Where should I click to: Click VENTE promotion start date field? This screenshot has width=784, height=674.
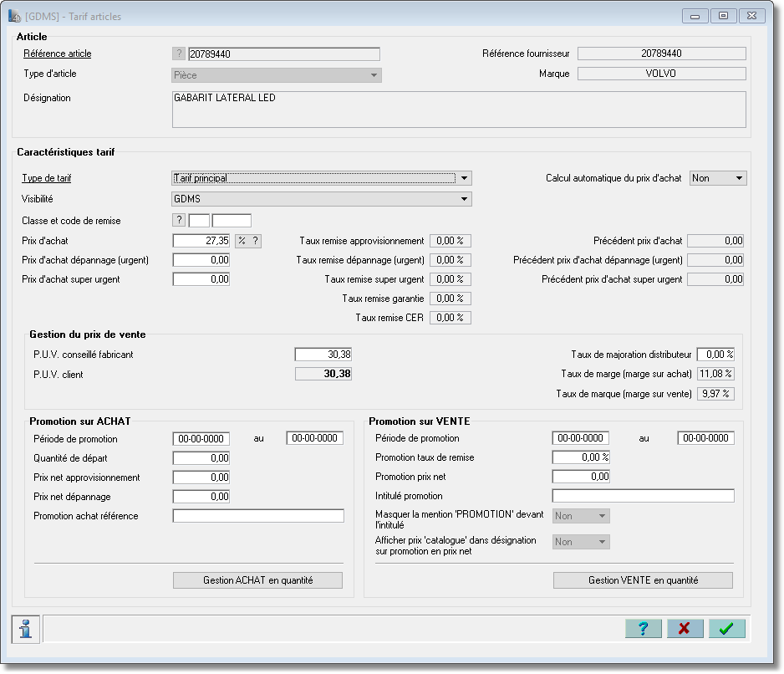(581, 438)
